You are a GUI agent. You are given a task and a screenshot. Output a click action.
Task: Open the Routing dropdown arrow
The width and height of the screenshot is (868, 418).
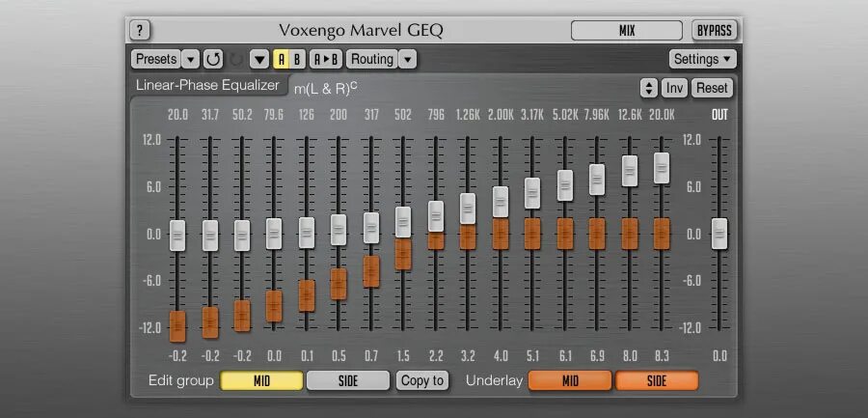pos(407,59)
